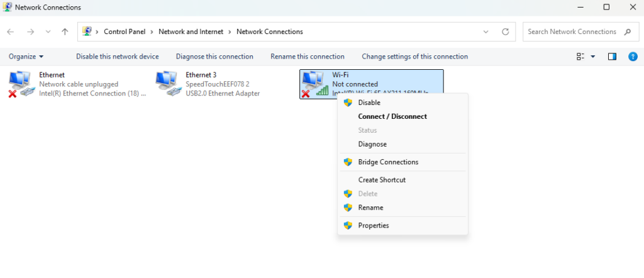Click the search magnifier icon
This screenshot has height=278, width=644.
click(x=627, y=31)
